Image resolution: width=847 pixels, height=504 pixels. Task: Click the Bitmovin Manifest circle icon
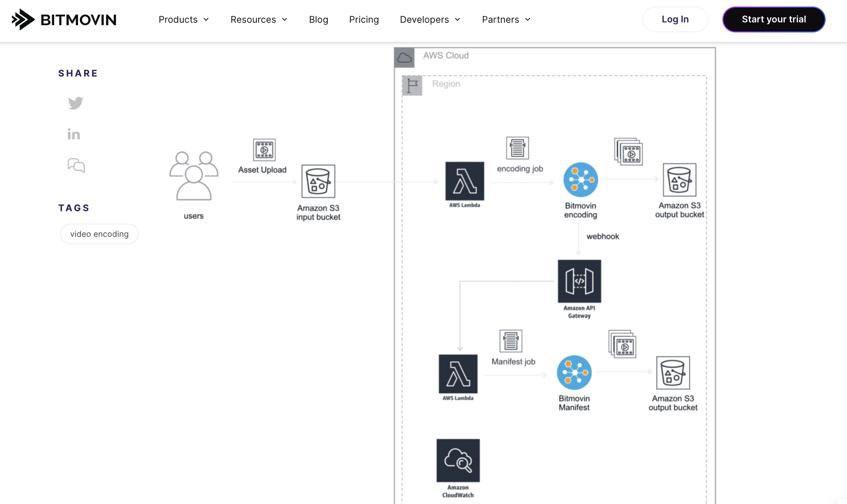pos(574,373)
